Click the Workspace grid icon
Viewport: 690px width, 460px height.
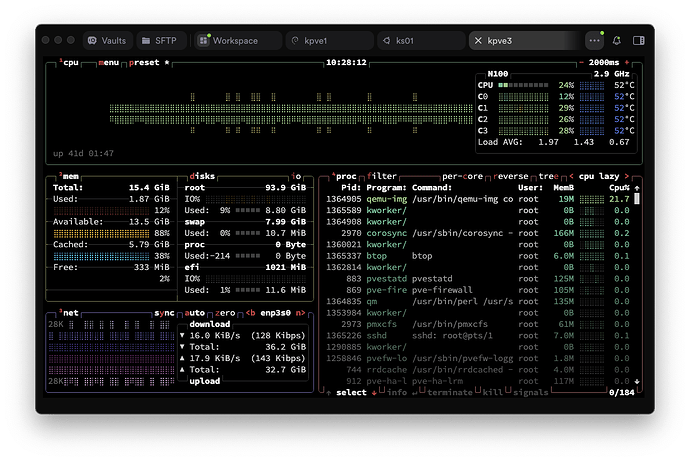pyautogui.click(x=203, y=40)
